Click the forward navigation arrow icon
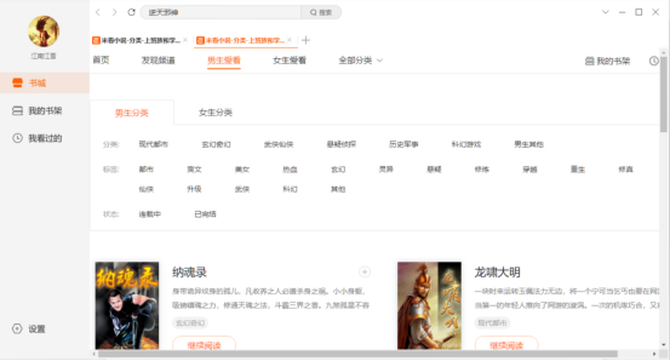The image size is (670, 361). coord(115,12)
